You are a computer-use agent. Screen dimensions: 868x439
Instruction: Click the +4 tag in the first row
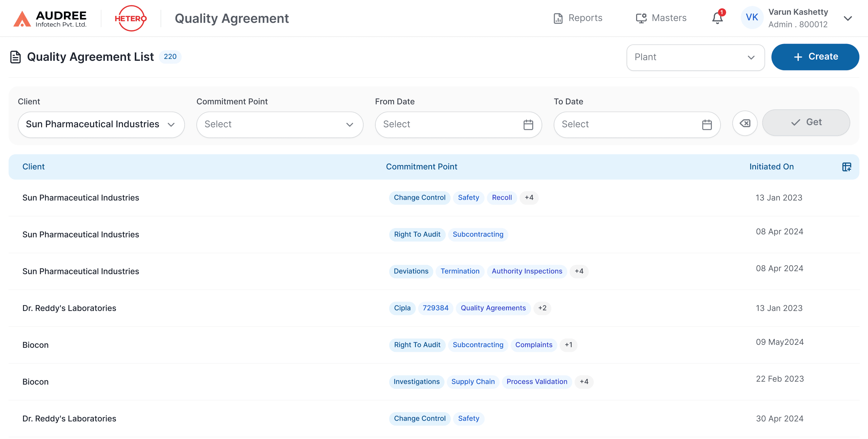click(529, 198)
